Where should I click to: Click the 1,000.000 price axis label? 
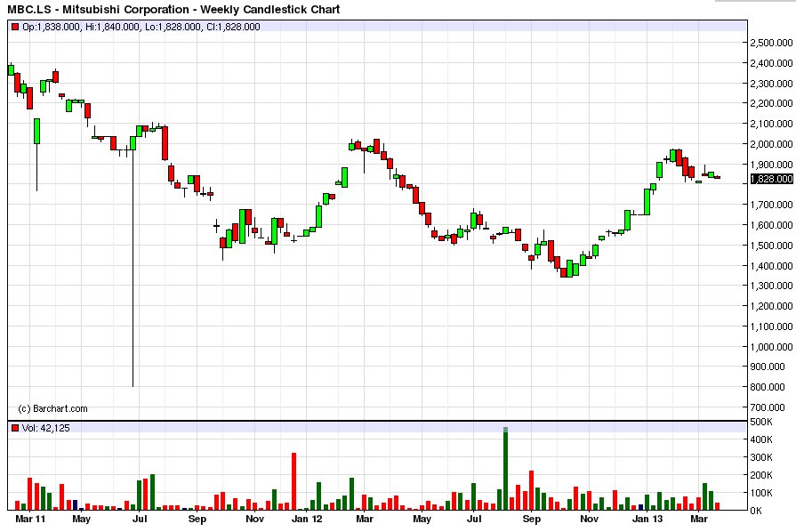(x=772, y=347)
